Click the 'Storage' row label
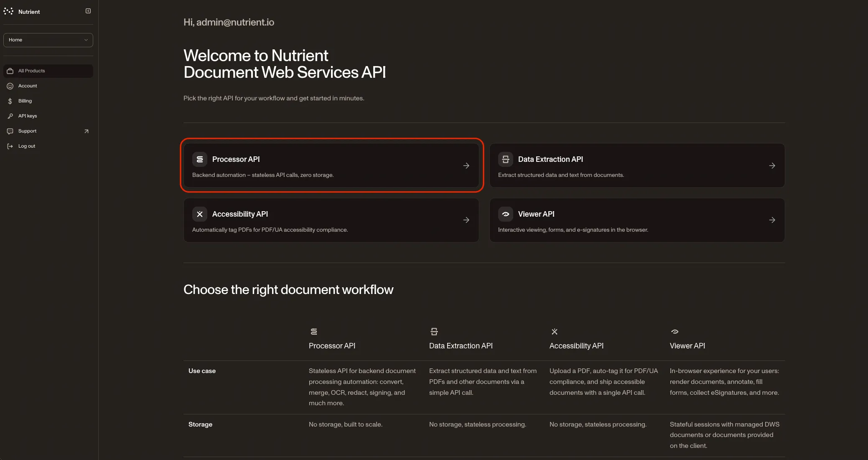The width and height of the screenshot is (868, 460). point(200,424)
